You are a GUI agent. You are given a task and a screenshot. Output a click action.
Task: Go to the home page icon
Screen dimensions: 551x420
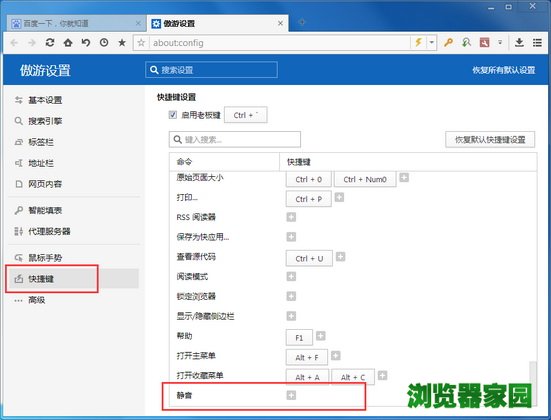pos(68,43)
